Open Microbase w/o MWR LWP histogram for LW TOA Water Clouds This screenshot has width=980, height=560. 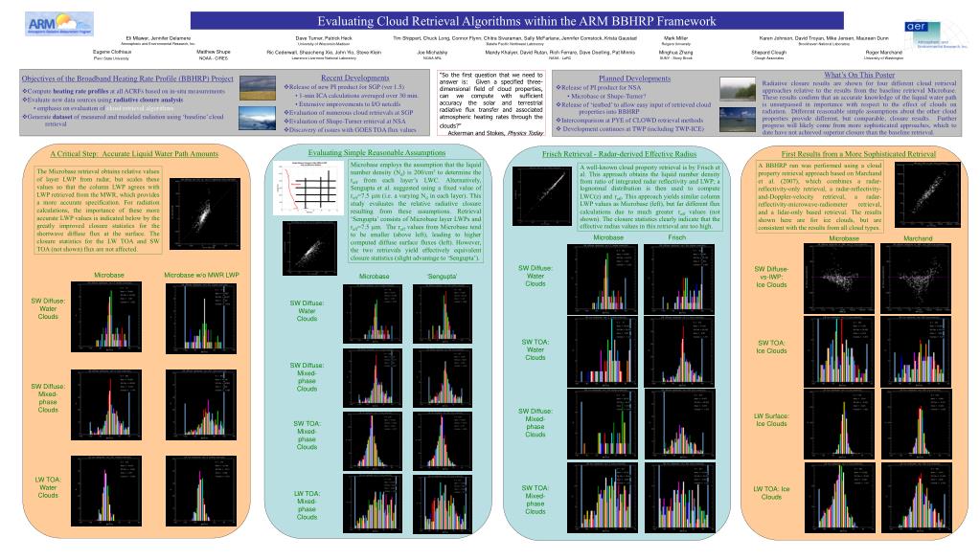(x=201, y=491)
